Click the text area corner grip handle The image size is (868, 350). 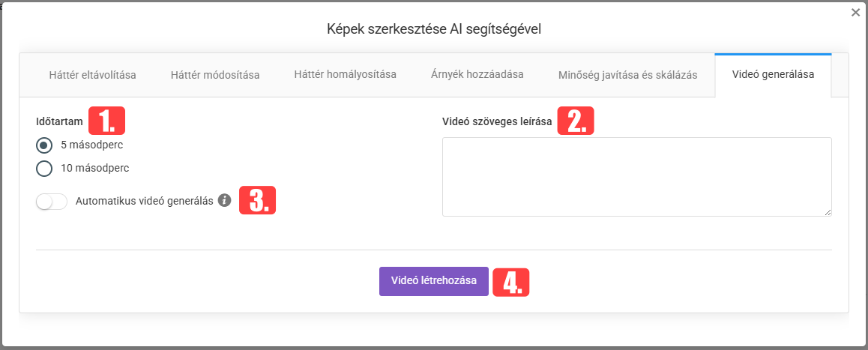[x=828, y=213]
